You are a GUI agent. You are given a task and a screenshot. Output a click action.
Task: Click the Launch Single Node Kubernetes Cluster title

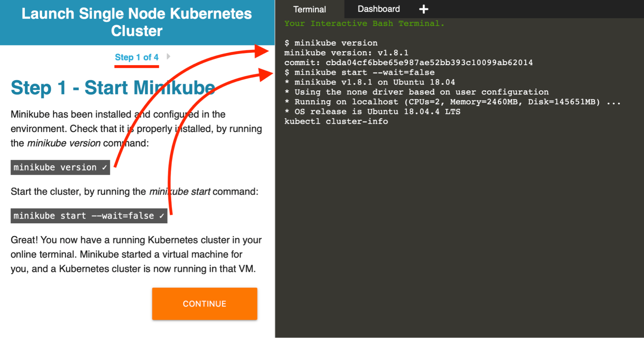[137, 22]
